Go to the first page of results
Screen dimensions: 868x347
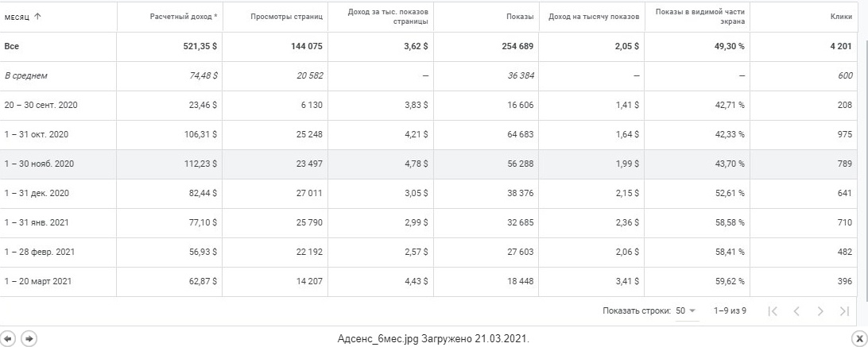(x=772, y=310)
